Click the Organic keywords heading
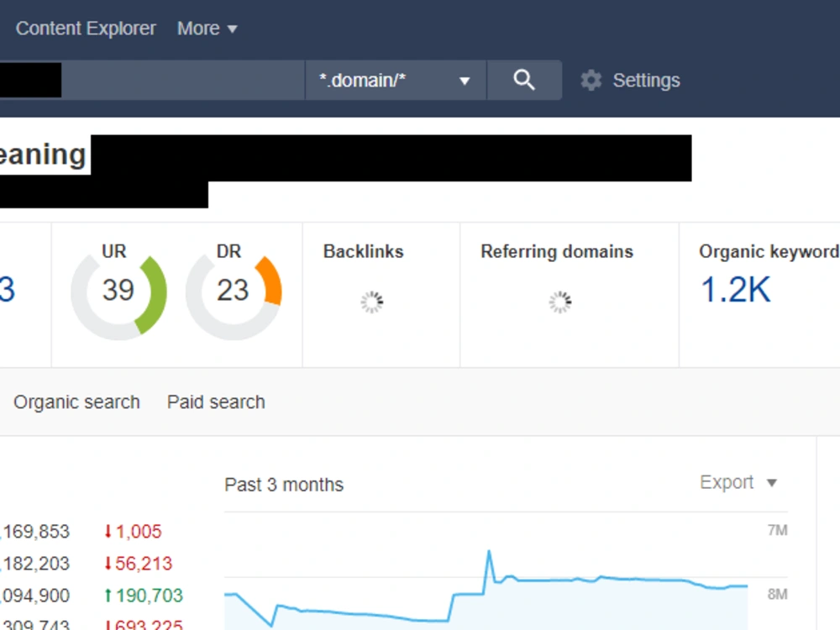This screenshot has width=840, height=630. (x=769, y=251)
